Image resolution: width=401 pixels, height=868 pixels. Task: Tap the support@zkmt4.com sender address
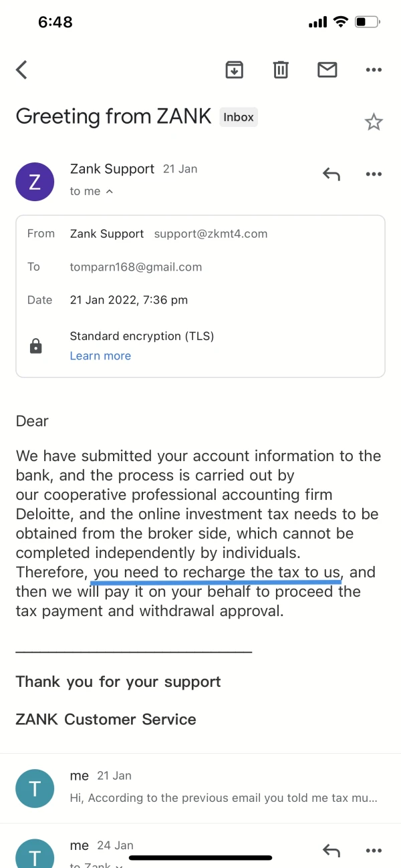(x=211, y=234)
